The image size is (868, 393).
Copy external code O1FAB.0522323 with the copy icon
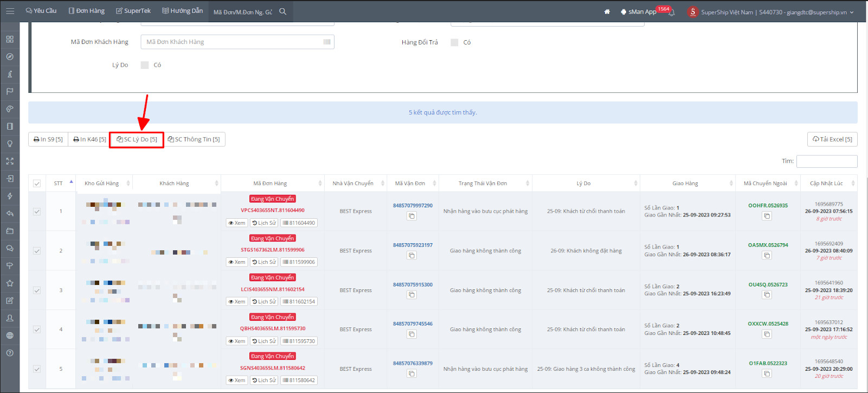767,373
